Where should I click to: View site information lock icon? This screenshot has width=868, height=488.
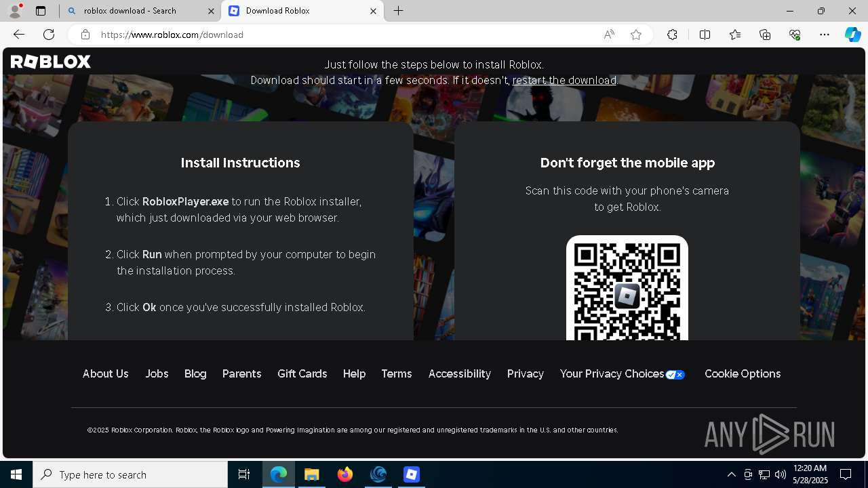pos(85,35)
